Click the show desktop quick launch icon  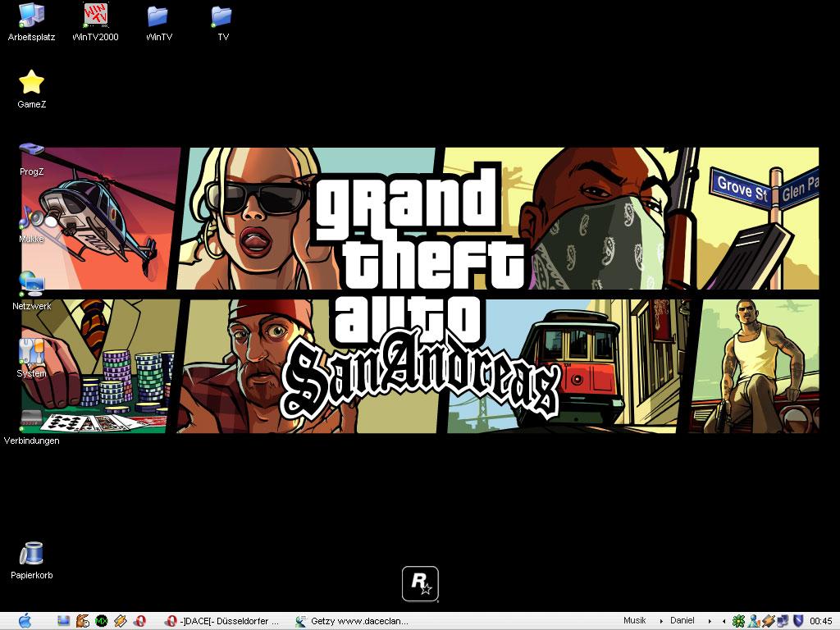point(64,621)
